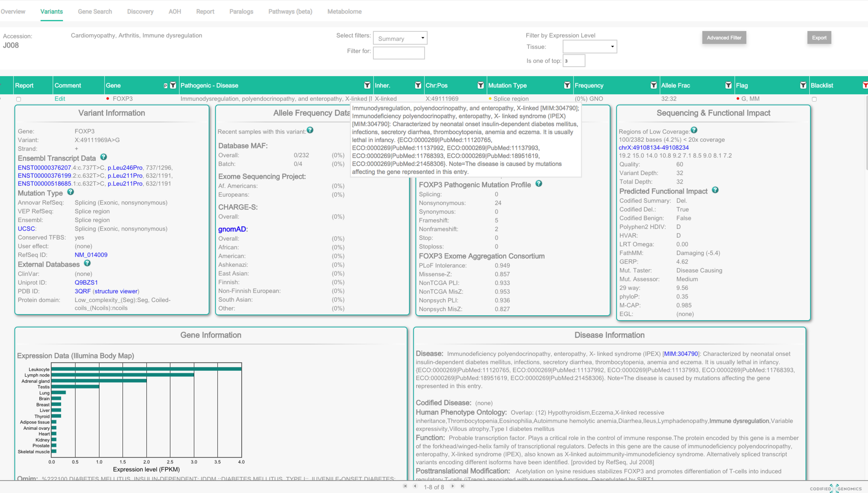Filter the Frequency column
Image resolution: width=868 pixels, height=493 pixels.
(654, 85)
